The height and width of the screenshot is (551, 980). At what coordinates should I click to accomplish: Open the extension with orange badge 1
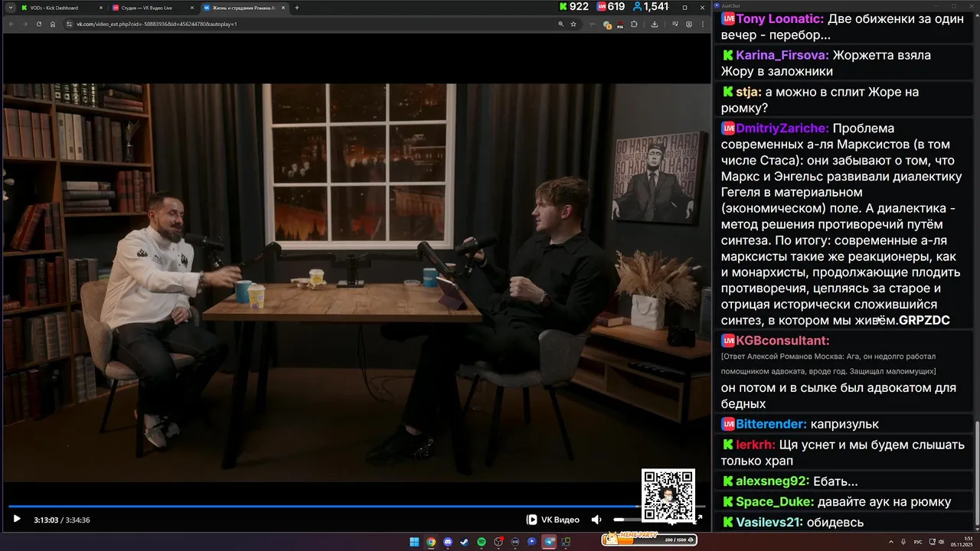coord(607,24)
